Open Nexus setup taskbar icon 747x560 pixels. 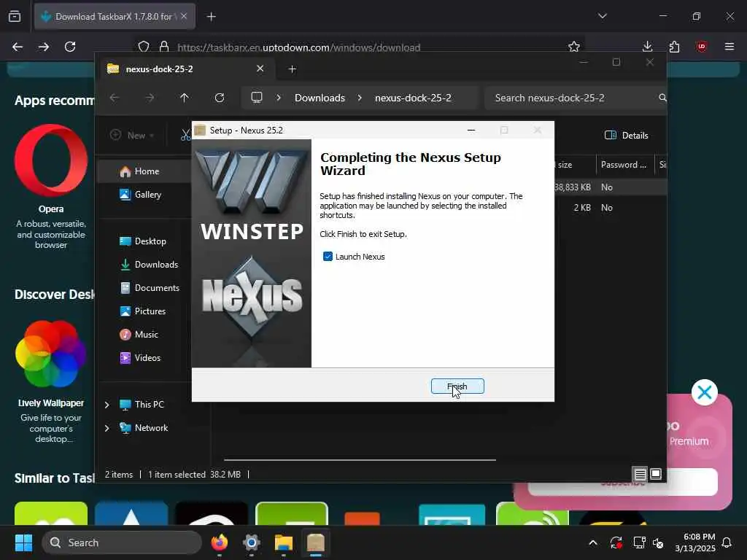click(x=315, y=542)
